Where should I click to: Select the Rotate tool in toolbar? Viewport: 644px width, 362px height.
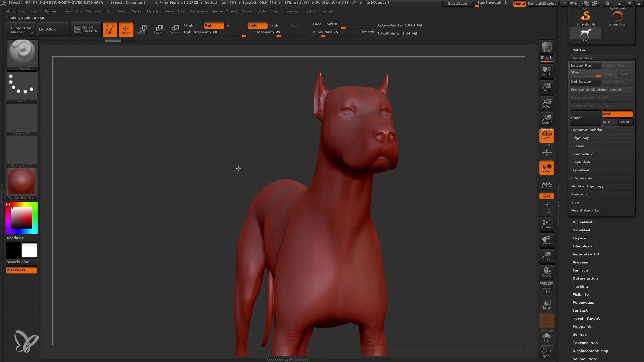click(x=174, y=29)
